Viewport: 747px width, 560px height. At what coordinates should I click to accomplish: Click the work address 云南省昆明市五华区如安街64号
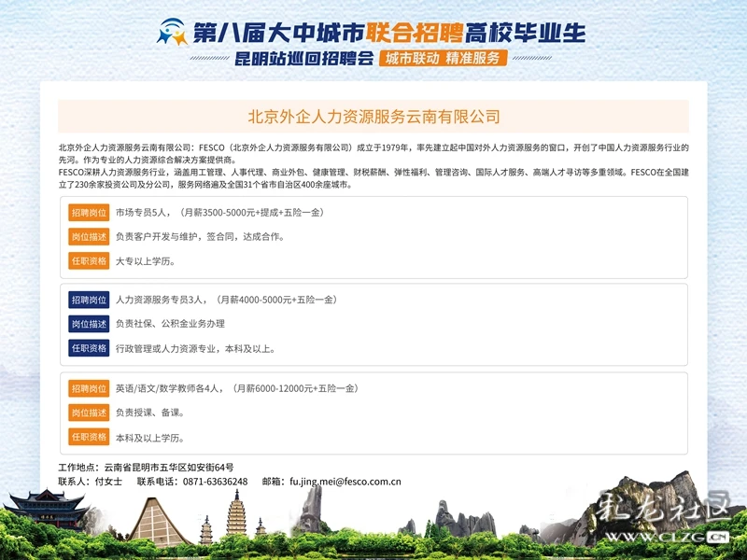(x=169, y=468)
